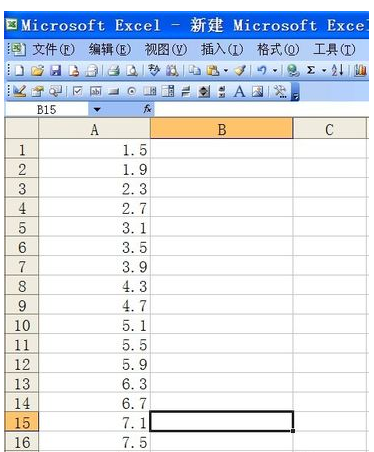Open the 视图(V) menu

[166, 50]
